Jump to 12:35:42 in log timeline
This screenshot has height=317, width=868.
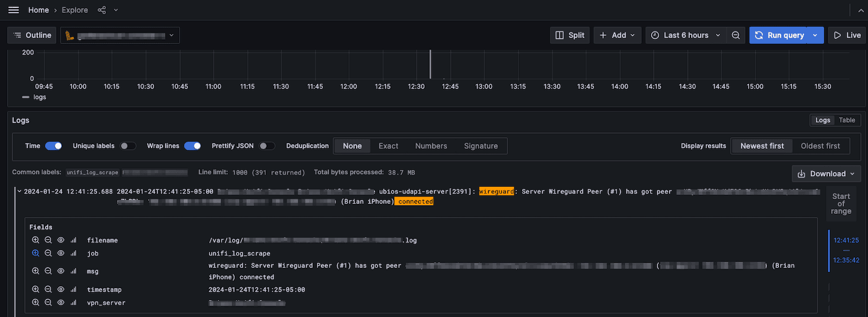click(x=846, y=260)
